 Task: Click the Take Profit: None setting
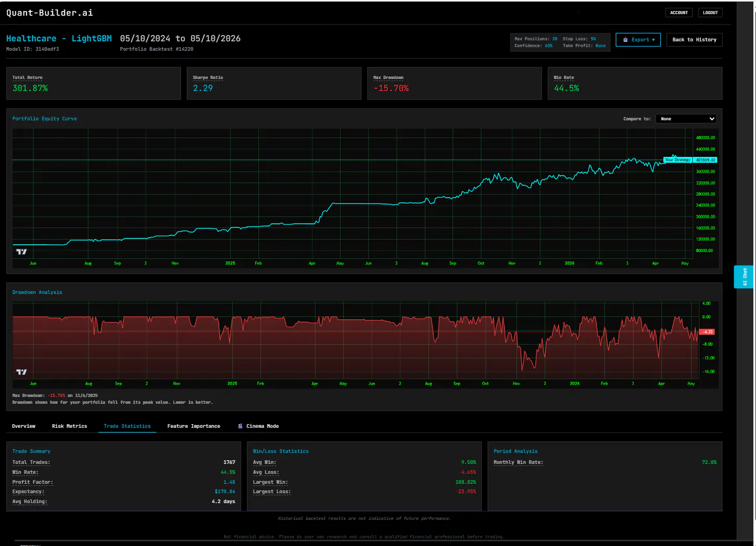pos(584,45)
